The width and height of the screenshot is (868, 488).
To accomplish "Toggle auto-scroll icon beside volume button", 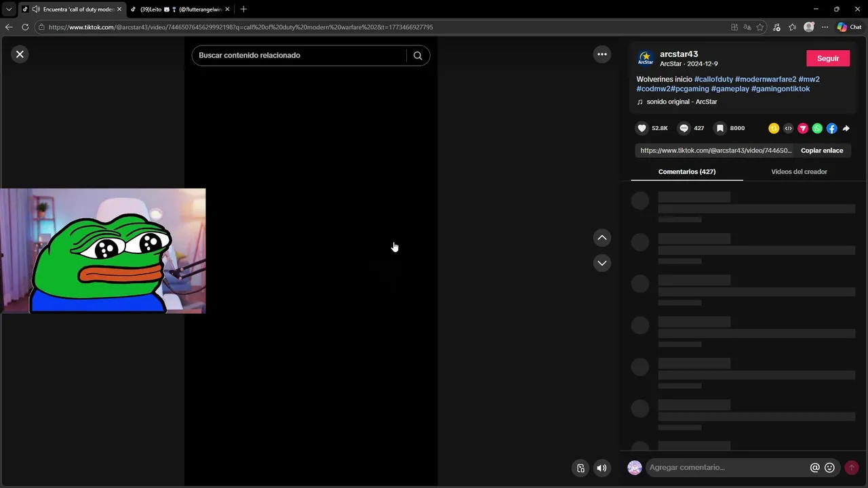I will [580, 468].
